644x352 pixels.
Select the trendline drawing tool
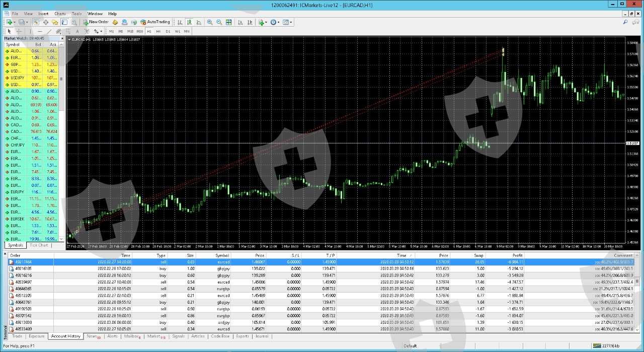[49, 31]
